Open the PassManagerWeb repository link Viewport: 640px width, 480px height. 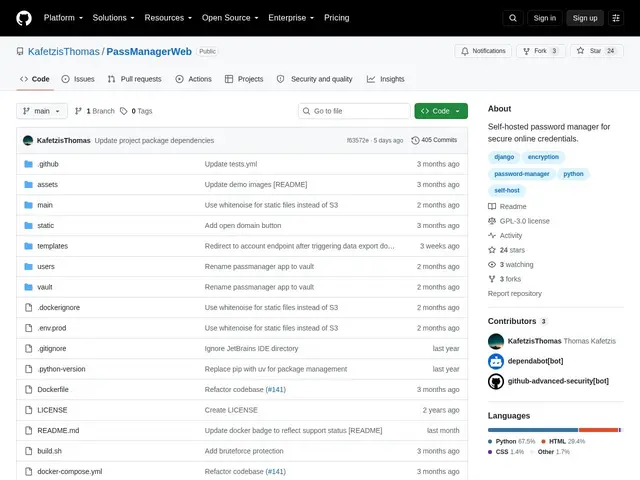coord(149,51)
